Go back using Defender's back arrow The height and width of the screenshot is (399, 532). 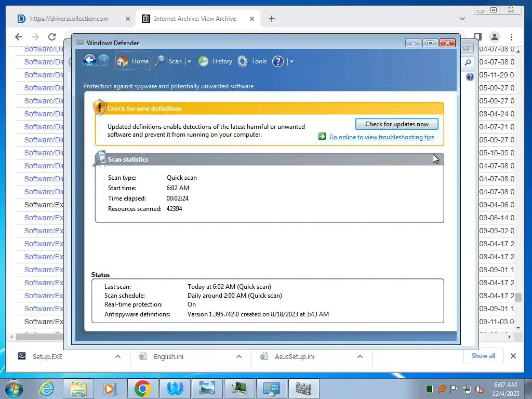(x=89, y=61)
